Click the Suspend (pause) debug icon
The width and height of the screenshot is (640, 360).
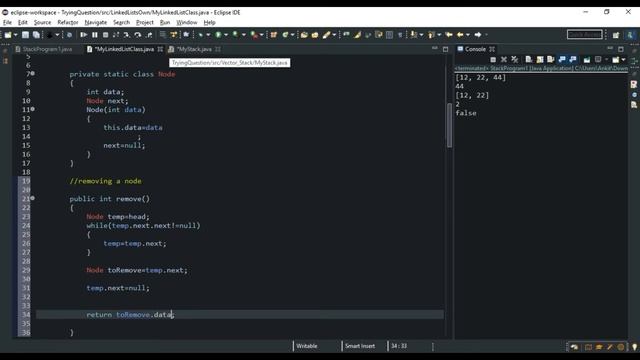95,35
